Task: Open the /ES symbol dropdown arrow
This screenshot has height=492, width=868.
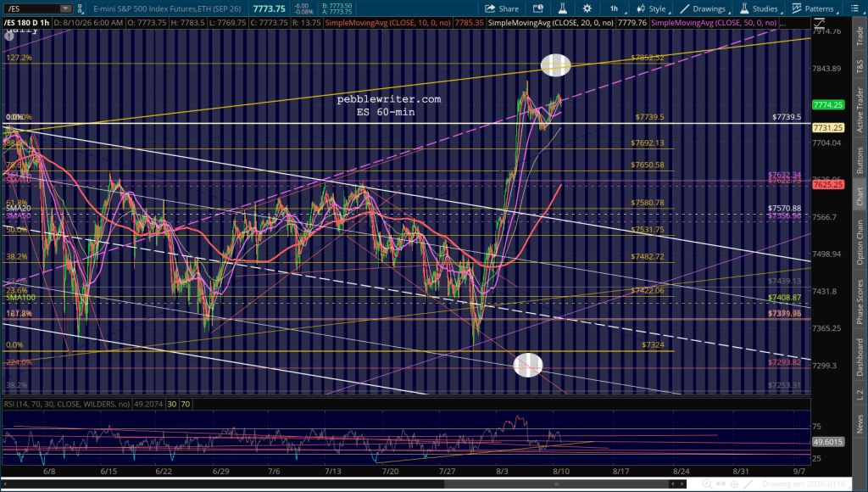Action: click(65, 8)
